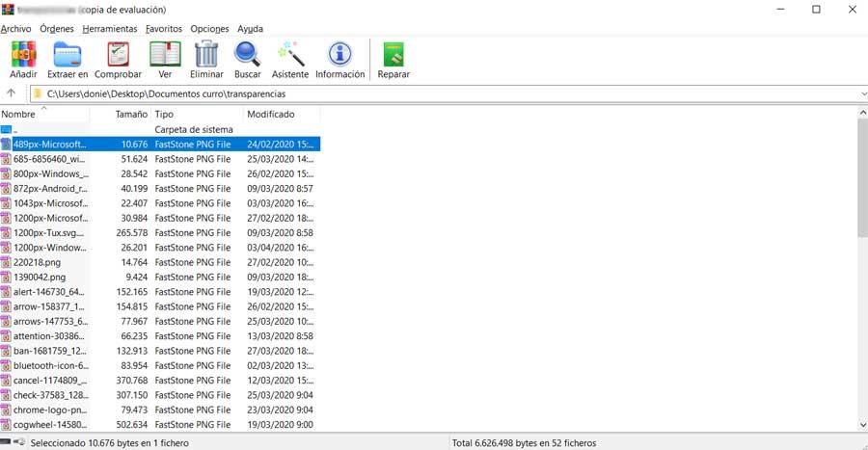Image resolution: width=868 pixels, height=450 pixels.
Task: Click the Añadir toolbar icon
Action: [x=23, y=54]
